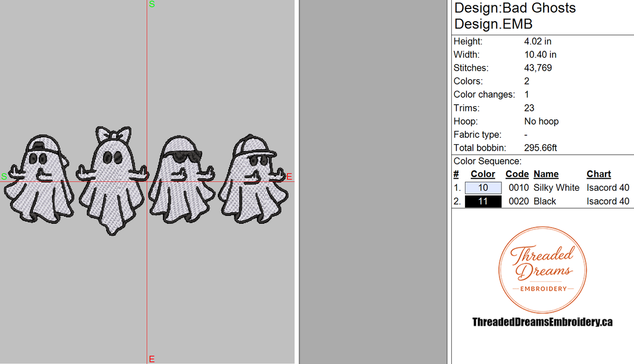Click the Black color swatch 11

(483, 201)
